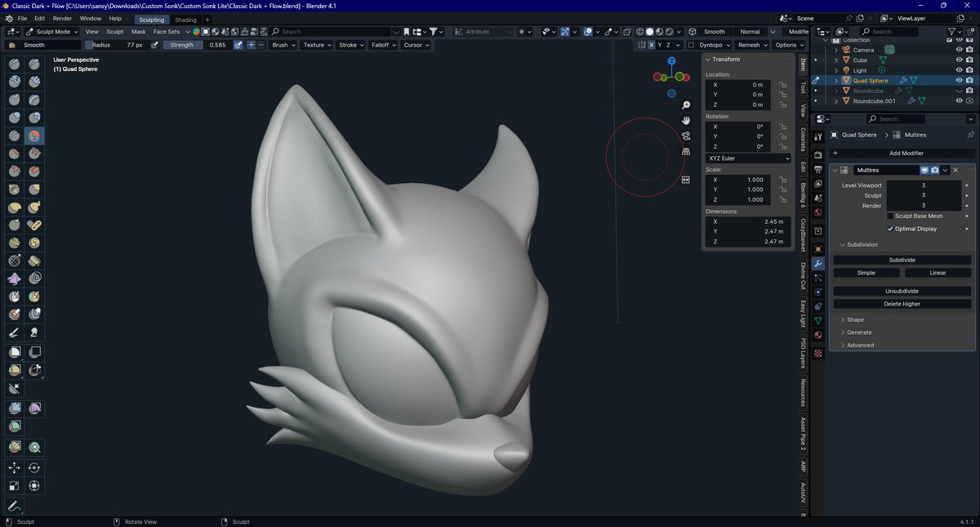The height and width of the screenshot is (527, 980).
Task: Open the Face Sets menu
Action: pos(167,32)
